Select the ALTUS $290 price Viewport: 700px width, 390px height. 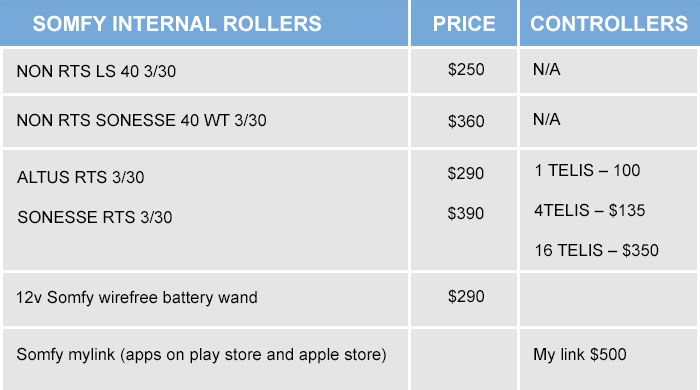[466, 173]
